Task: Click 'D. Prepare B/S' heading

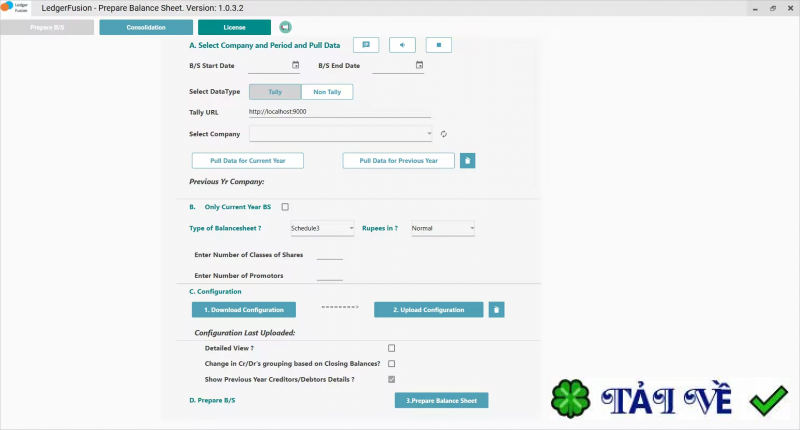Action: pyautogui.click(x=212, y=400)
